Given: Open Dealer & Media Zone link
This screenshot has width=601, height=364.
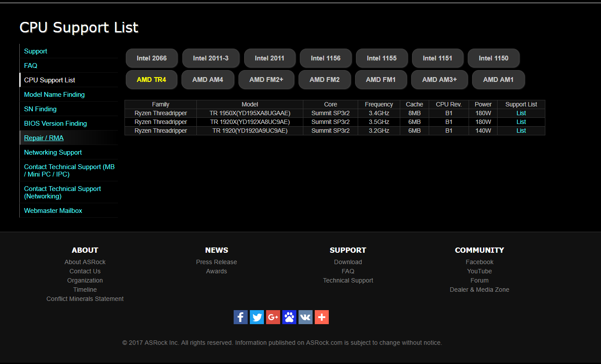Looking at the screenshot, I should click(x=480, y=290).
